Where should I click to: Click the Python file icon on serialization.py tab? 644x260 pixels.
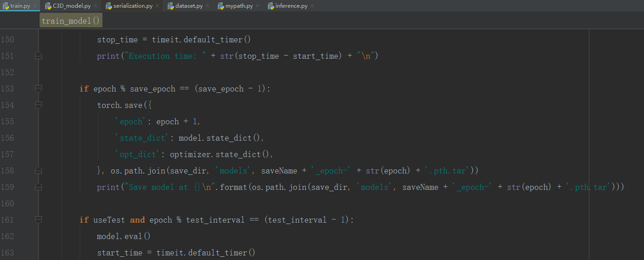tap(109, 6)
